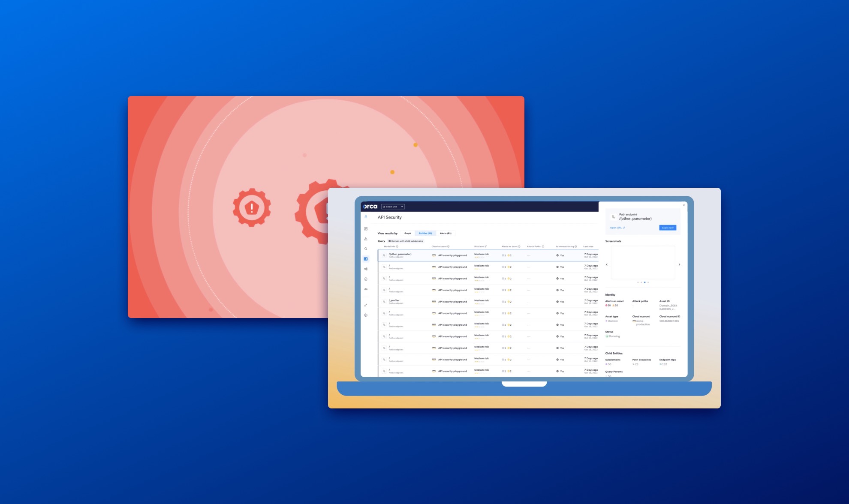The height and width of the screenshot is (504, 849).
Task: Open the Select unit dropdown
Action: pyautogui.click(x=393, y=207)
